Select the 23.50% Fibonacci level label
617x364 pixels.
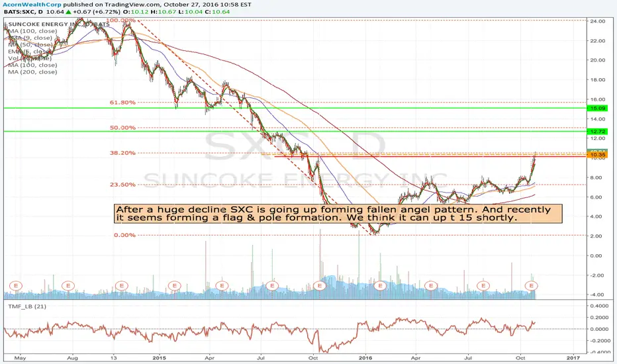coord(122,184)
